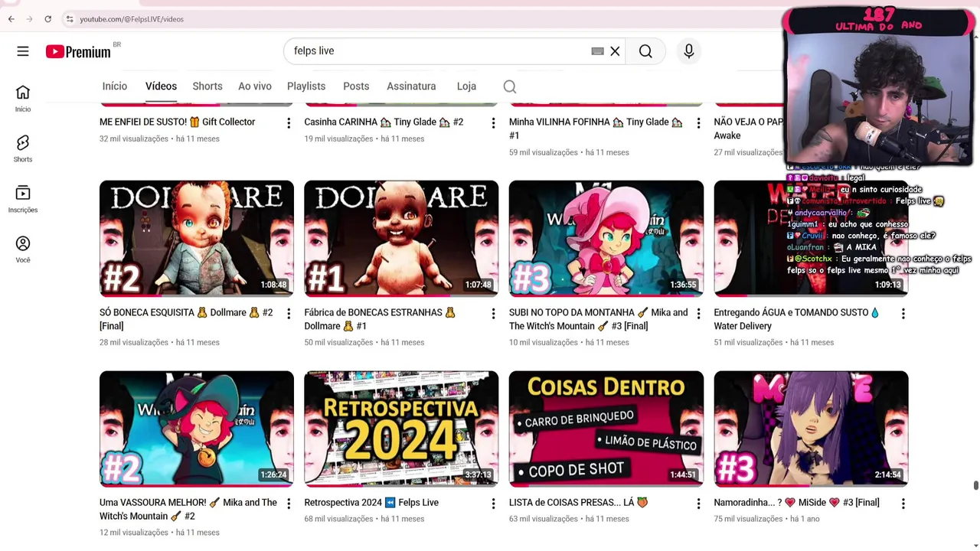
Task: Open options for Namoradinha MiSide video
Action: (903, 504)
